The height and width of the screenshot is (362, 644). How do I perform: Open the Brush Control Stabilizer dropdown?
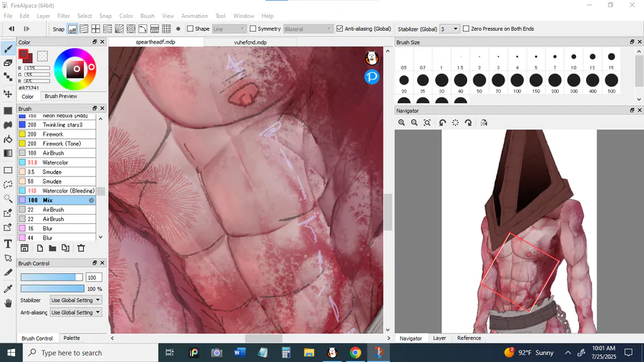point(76,300)
